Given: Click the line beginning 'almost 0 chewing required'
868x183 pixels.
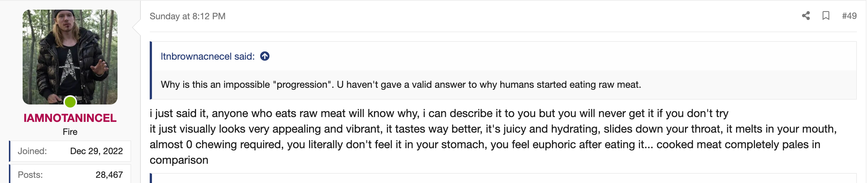Looking at the screenshot, I should click(485, 144).
